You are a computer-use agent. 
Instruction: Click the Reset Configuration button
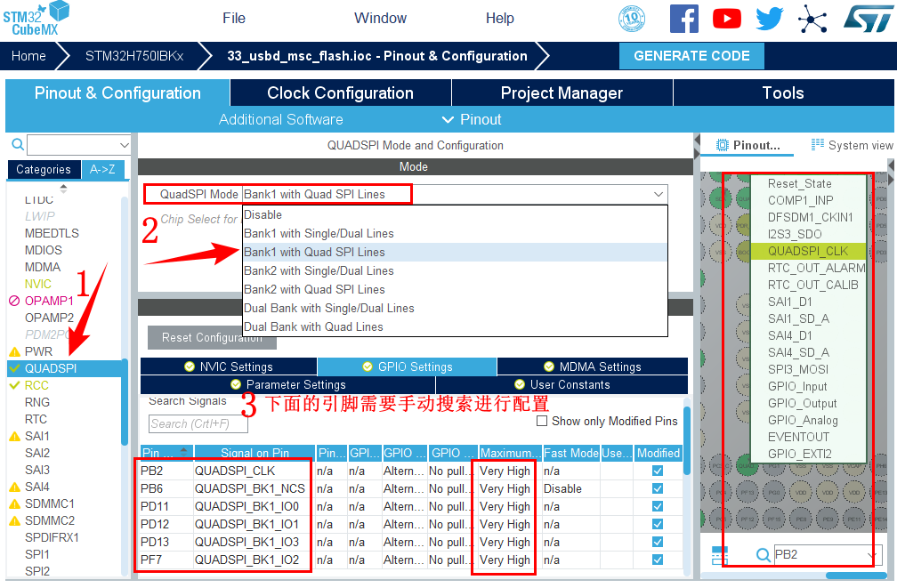[212, 338]
